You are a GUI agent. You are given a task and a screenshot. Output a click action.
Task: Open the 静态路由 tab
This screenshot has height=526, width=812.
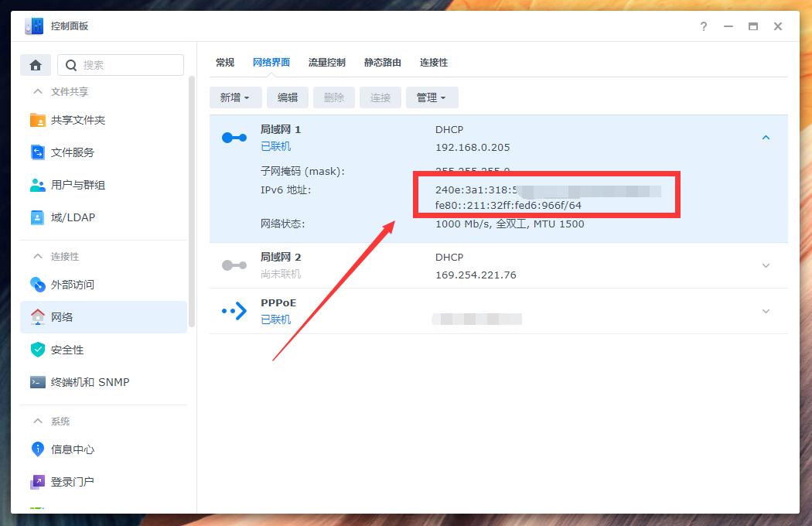click(381, 63)
